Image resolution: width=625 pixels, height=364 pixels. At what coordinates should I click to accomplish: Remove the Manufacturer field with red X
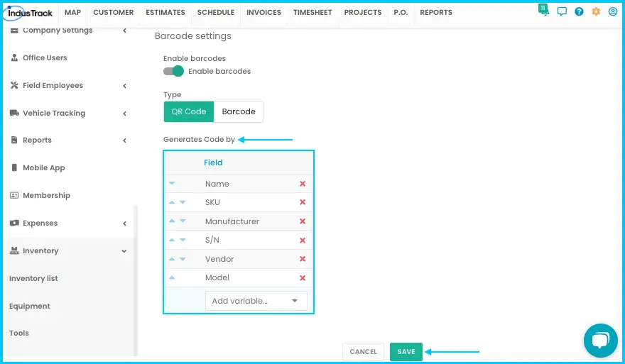303,221
